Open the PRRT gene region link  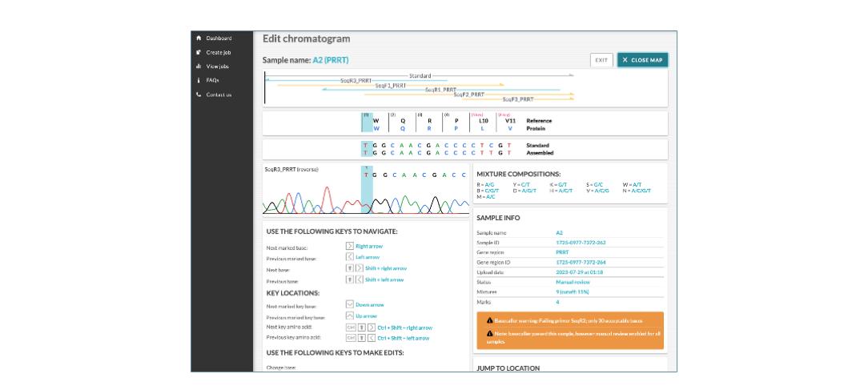tap(562, 252)
